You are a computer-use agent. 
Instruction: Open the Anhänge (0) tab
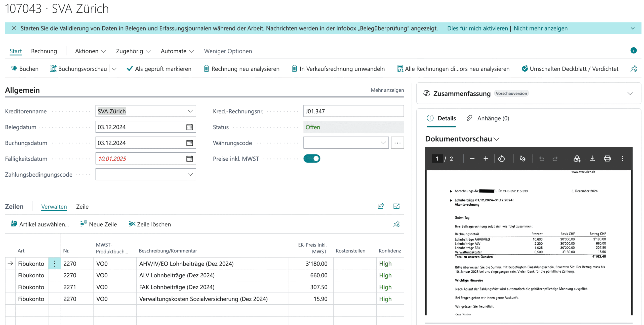click(x=488, y=118)
